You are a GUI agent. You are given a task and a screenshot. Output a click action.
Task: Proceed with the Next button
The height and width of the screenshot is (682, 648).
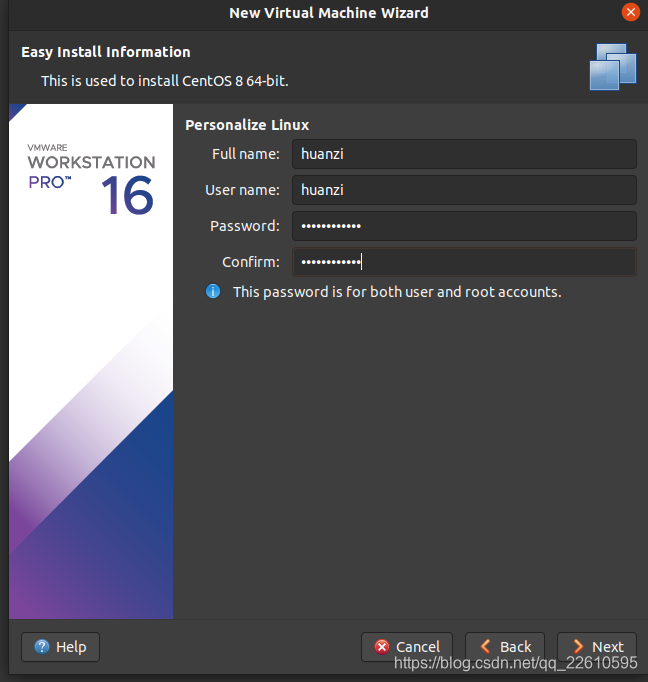pos(597,647)
